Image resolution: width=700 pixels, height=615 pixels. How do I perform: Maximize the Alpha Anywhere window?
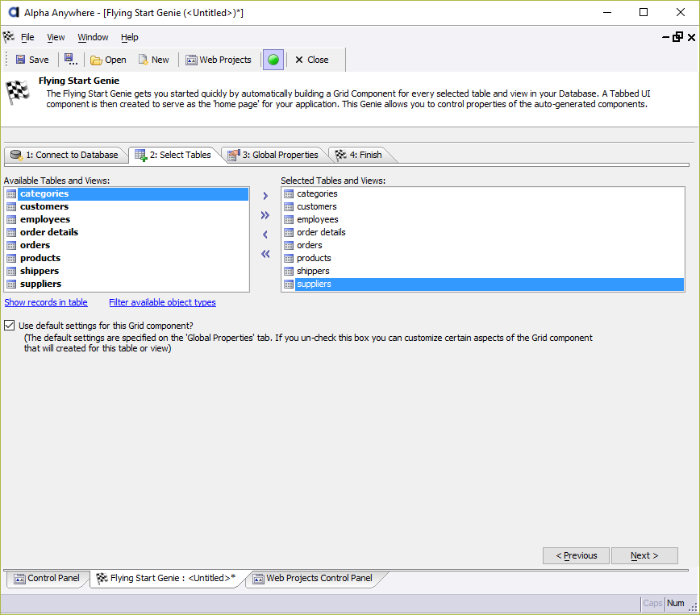click(x=644, y=13)
